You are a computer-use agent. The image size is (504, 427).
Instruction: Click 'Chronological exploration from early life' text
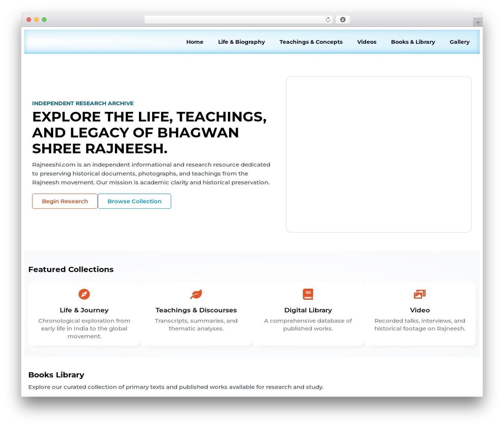(84, 329)
